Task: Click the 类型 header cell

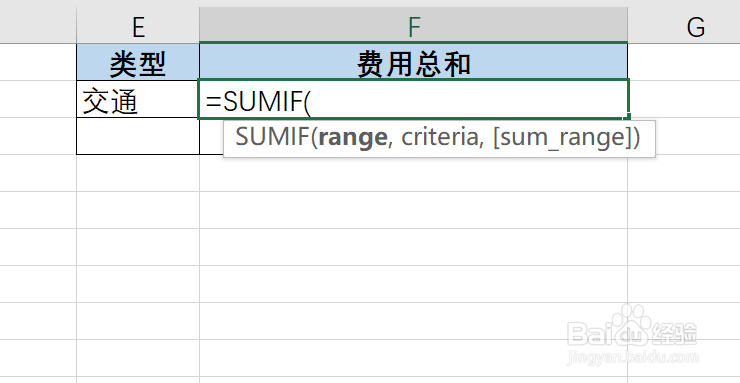Action: pyautogui.click(x=138, y=62)
